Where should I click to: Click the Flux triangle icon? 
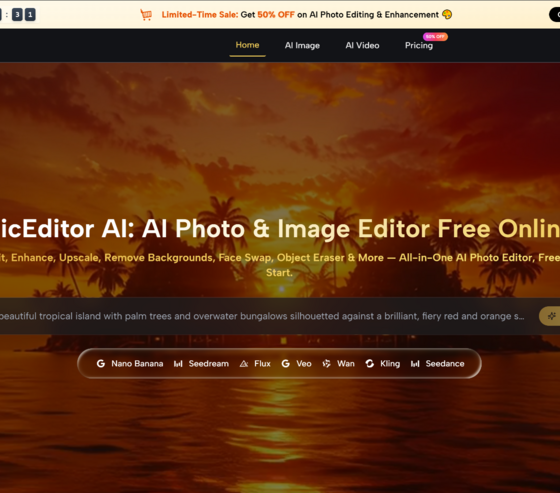click(x=244, y=364)
